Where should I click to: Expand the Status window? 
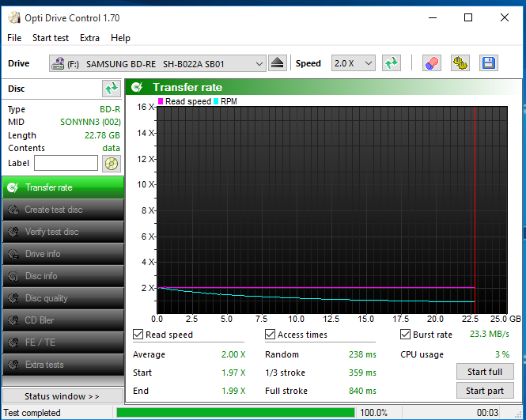click(x=62, y=396)
